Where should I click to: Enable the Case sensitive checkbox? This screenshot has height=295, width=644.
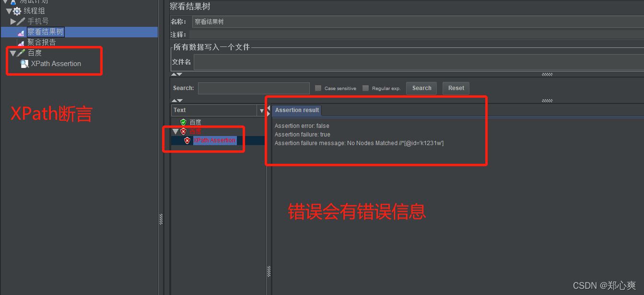pos(318,88)
